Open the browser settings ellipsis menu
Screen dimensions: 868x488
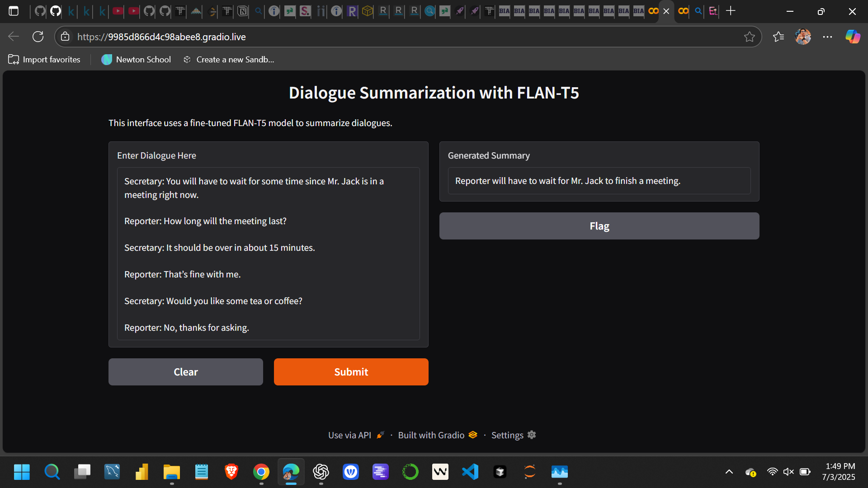(828, 37)
